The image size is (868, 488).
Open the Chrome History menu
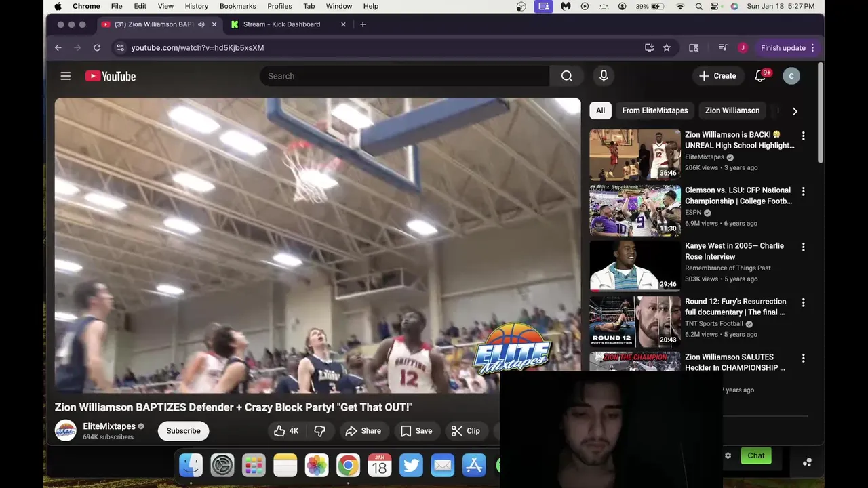point(197,6)
